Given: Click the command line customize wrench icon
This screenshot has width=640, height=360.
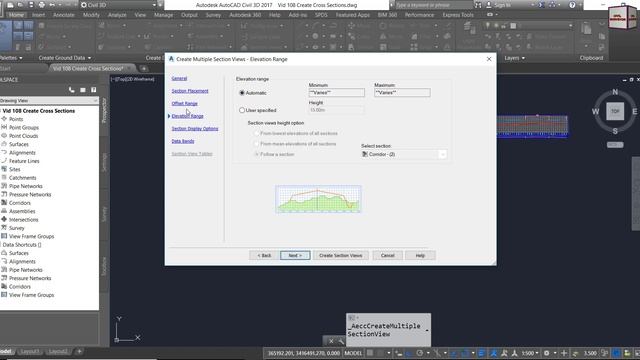Looking at the screenshot, I should coord(340,341).
